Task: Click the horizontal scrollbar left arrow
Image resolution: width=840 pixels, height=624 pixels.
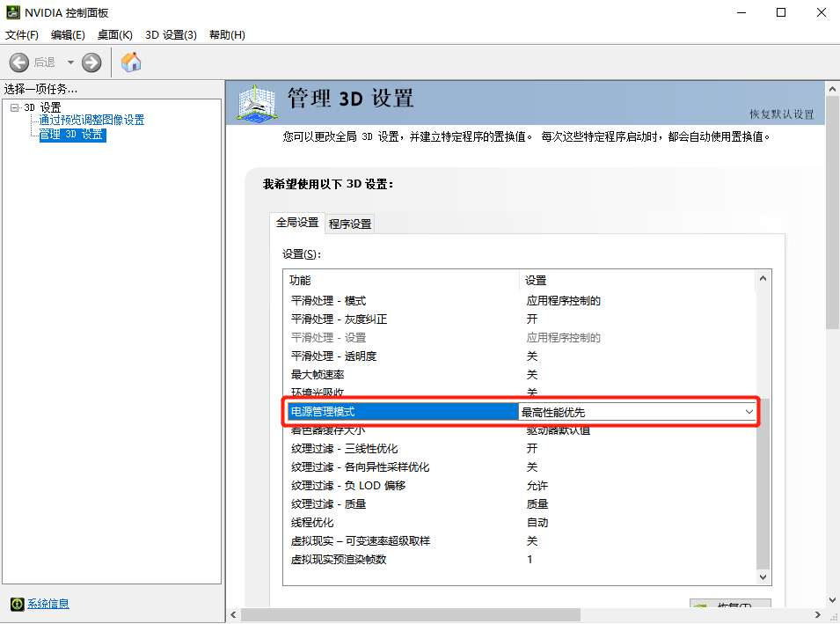Action: [x=233, y=615]
